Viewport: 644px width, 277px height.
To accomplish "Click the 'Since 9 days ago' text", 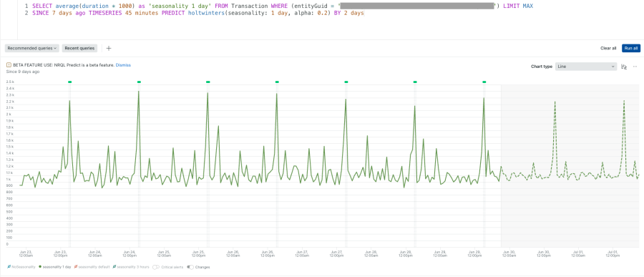I will (23, 72).
